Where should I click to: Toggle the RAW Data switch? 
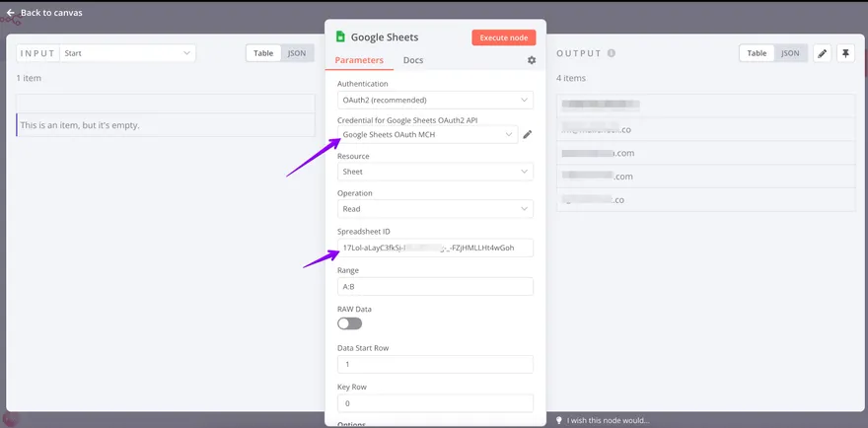[x=350, y=323]
